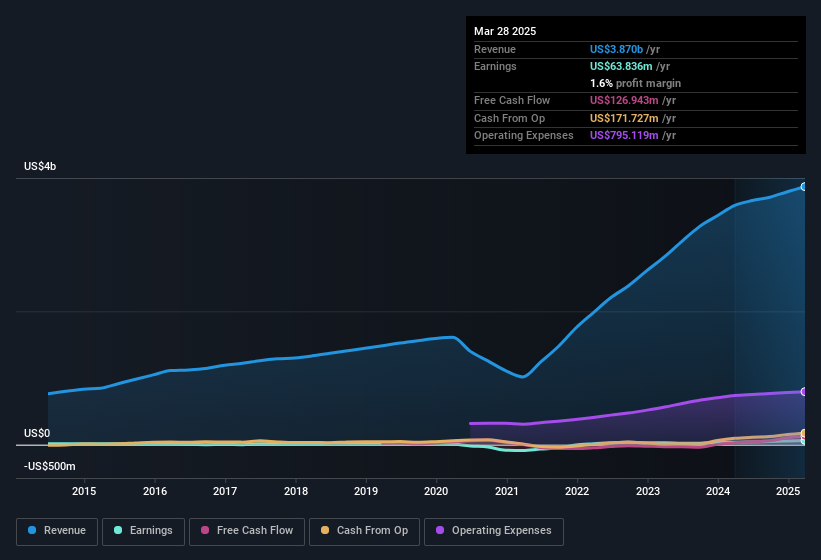Click the US$795.119m operating expenses value

tap(624, 136)
